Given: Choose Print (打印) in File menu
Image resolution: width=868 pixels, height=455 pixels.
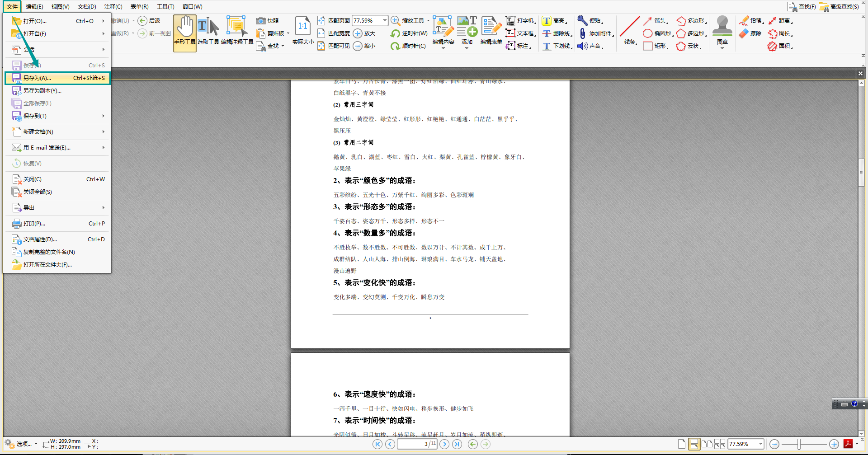Looking at the screenshot, I should [57, 224].
